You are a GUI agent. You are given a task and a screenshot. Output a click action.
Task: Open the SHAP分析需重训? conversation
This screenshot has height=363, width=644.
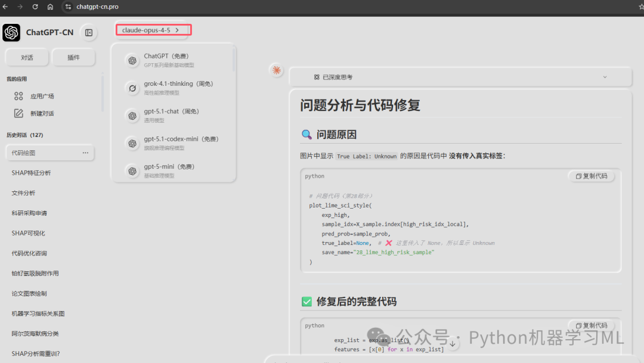coord(36,353)
